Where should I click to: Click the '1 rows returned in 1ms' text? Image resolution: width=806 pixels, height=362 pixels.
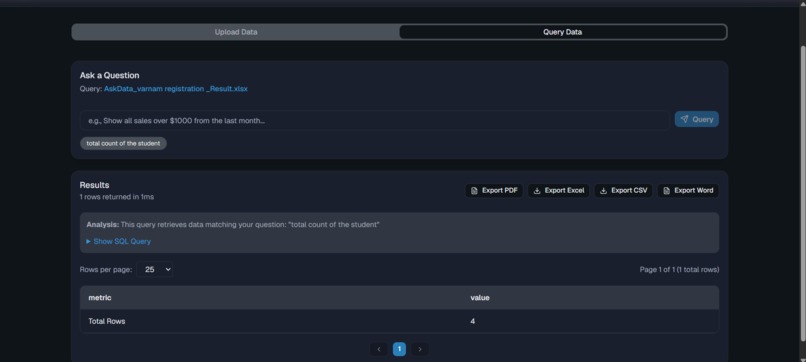click(x=117, y=197)
